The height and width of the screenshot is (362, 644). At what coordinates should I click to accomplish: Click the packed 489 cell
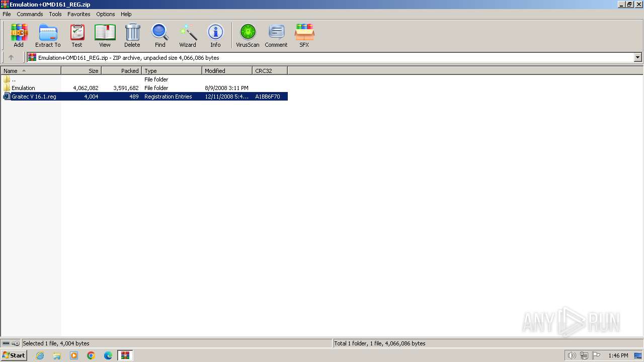[134, 97]
